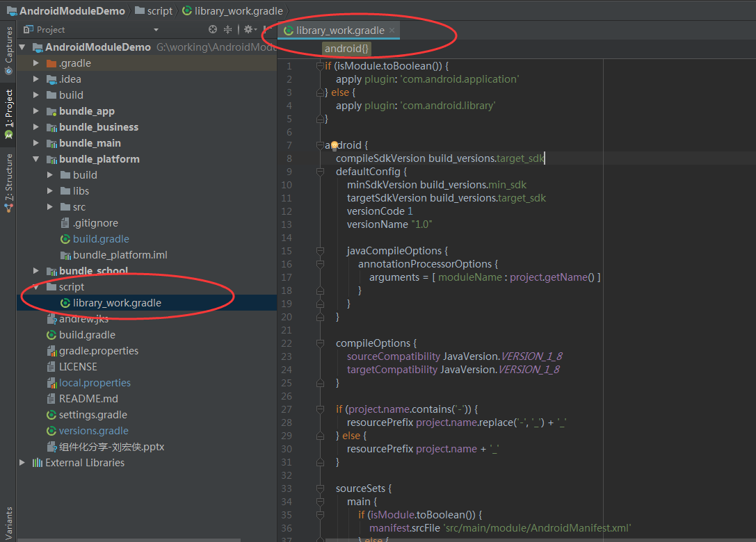Toggle the 1: Project side tool window

(x=8, y=114)
